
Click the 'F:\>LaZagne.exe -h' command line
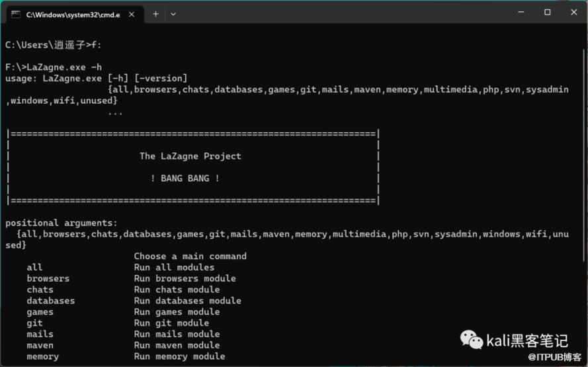pyautogui.click(x=54, y=67)
